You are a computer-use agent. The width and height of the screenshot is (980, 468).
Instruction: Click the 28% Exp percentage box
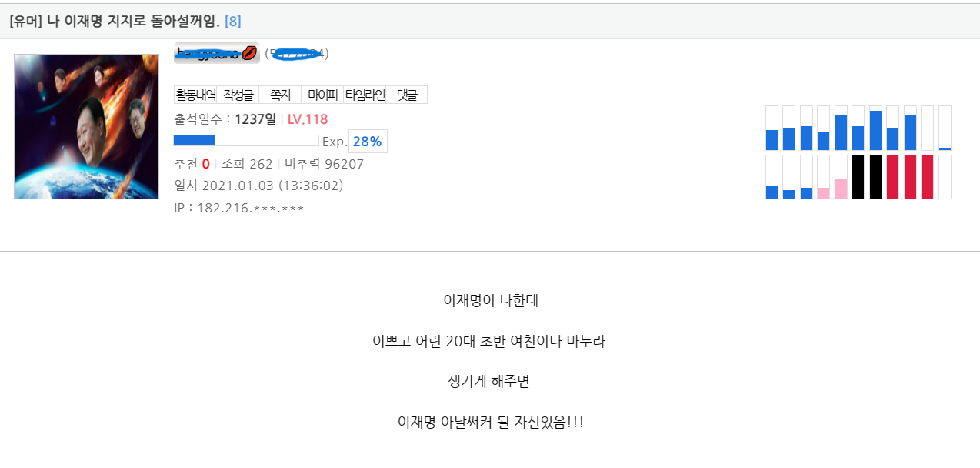pyautogui.click(x=368, y=142)
